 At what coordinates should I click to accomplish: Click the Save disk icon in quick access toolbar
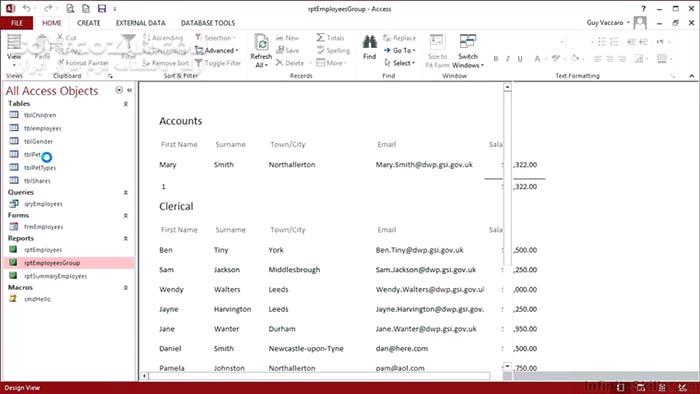[x=102, y=8]
